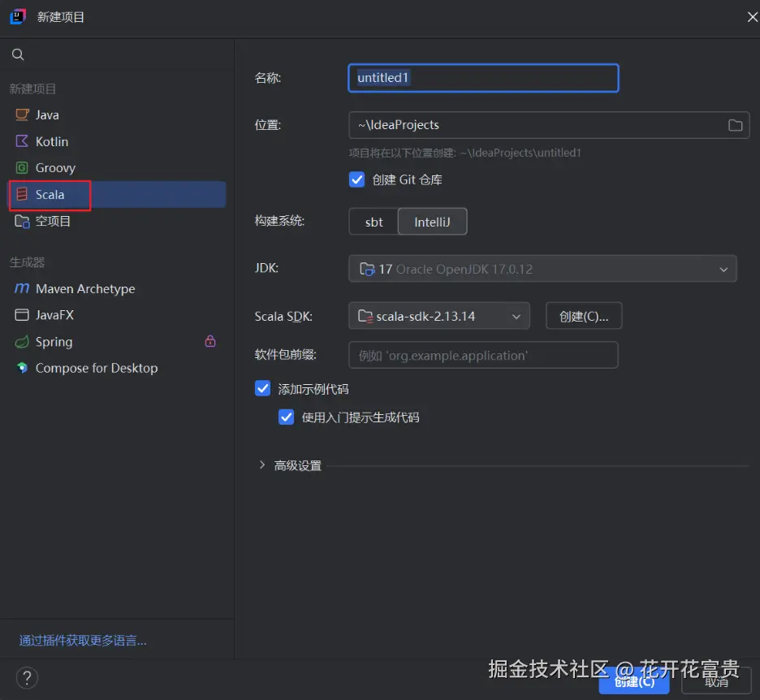Select the Spring generator
Image resolution: width=760 pixels, height=700 pixels.
point(117,342)
